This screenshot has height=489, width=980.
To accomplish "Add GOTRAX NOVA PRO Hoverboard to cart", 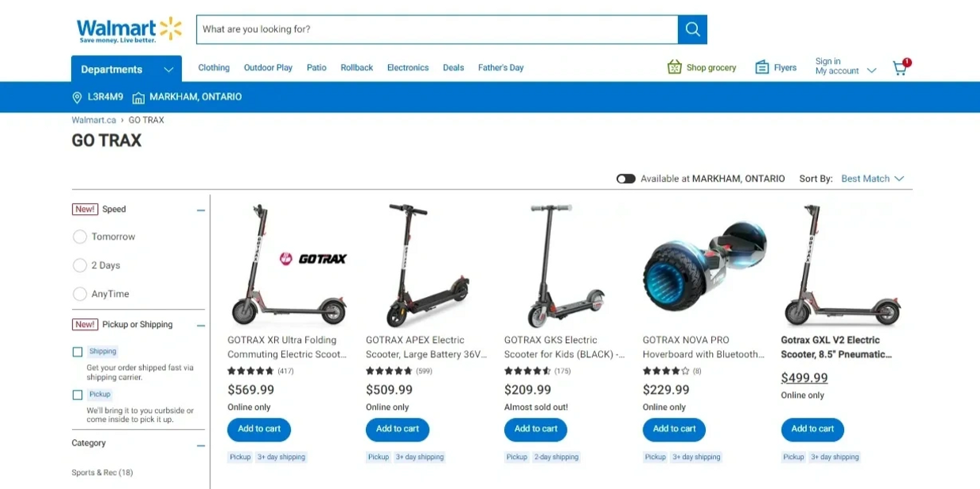I will click(674, 429).
